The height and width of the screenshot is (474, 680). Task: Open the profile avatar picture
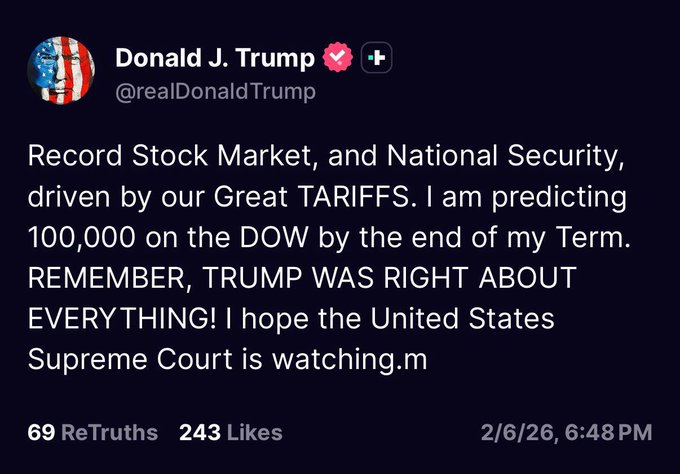click(x=63, y=73)
